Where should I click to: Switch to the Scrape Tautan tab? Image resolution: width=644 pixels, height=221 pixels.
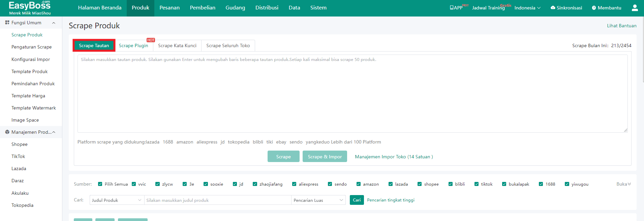click(94, 45)
